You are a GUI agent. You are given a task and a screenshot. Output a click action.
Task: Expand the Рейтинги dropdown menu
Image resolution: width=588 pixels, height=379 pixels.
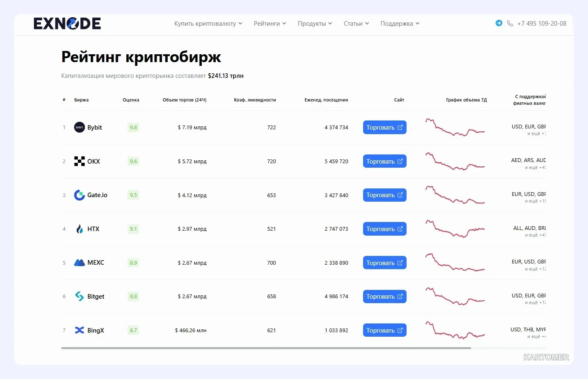[270, 24]
